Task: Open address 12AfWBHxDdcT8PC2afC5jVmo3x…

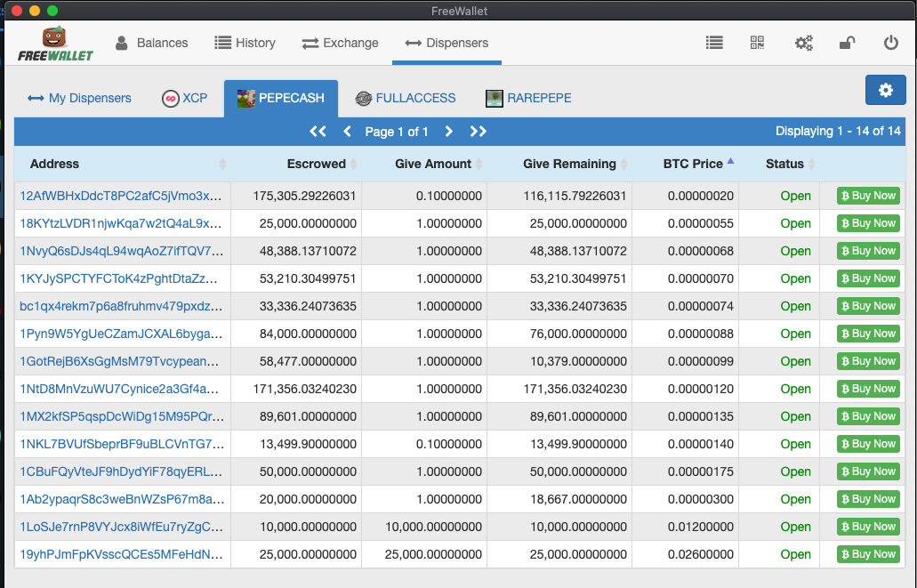Action: [120, 196]
